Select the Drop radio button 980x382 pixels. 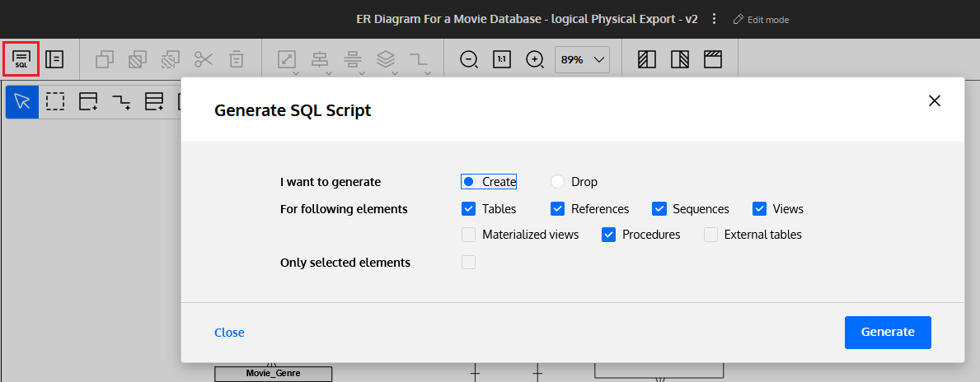(557, 182)
